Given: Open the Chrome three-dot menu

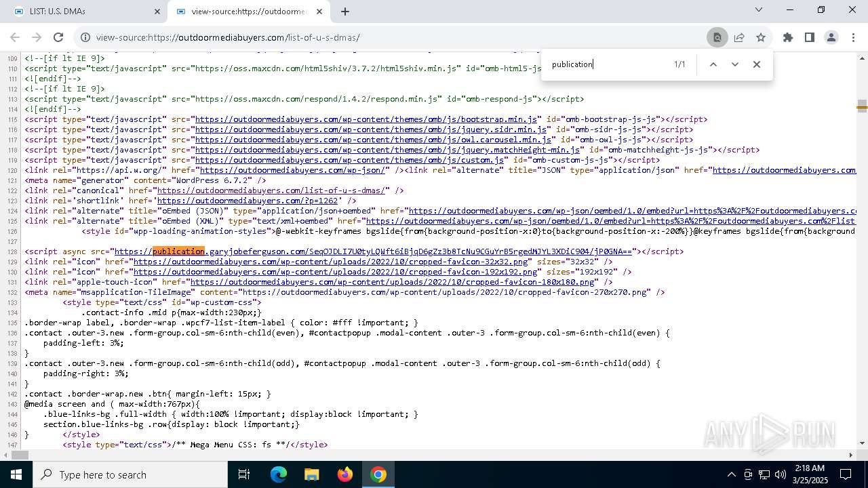Looking at the screenshot, I should [853, 38].
